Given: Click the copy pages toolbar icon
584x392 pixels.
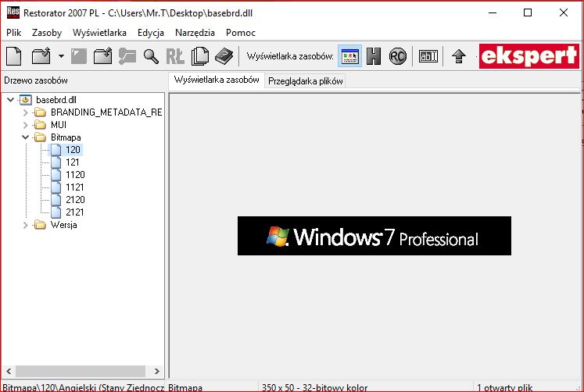Looking at the screenshot, I should pyautogui.click(x=199, y=56).
